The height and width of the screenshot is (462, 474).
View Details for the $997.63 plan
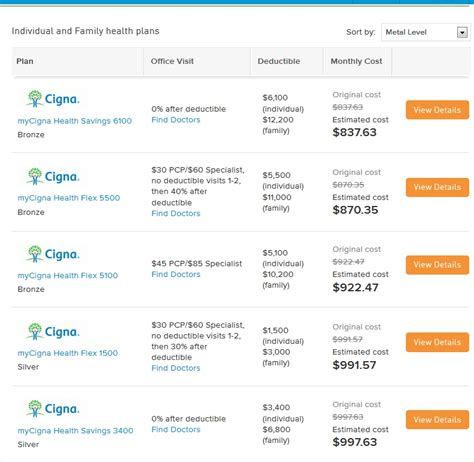tap(437, 420)
